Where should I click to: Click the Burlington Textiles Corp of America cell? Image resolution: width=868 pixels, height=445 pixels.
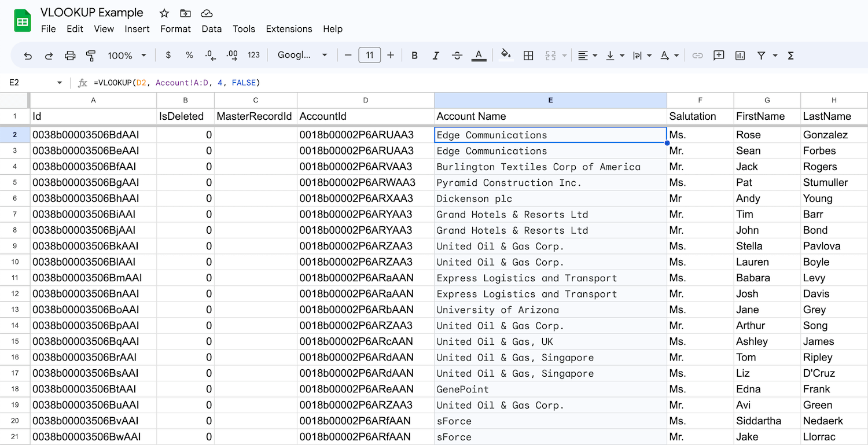click(550, 167)
